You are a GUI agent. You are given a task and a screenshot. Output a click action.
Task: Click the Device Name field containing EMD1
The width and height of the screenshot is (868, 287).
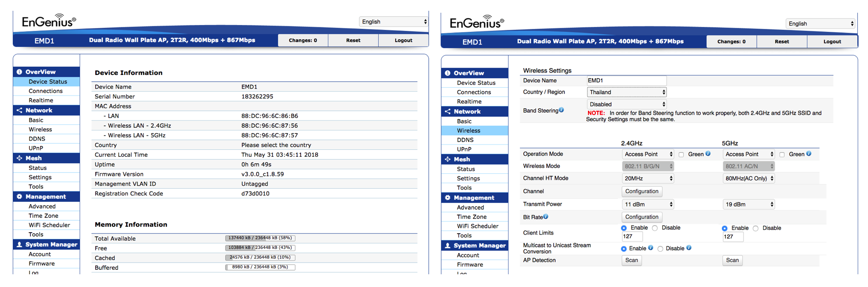pos(627,81)
